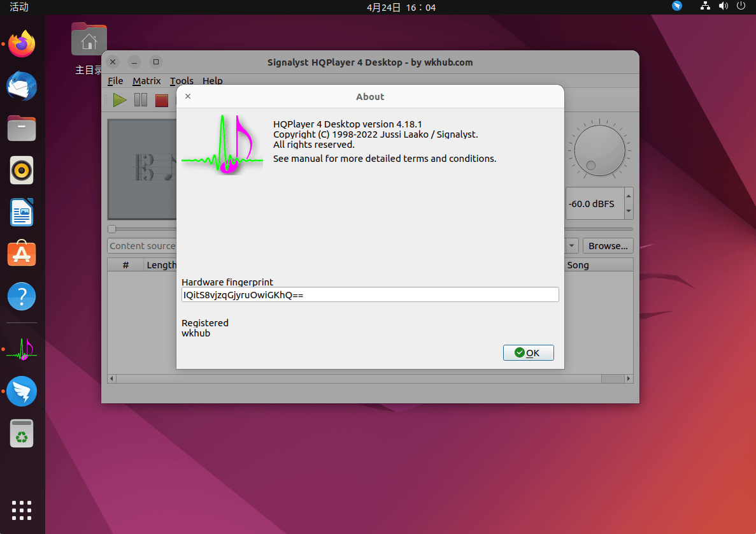Stop playback using the red square
756x534 pixels.
pos(162,100)
